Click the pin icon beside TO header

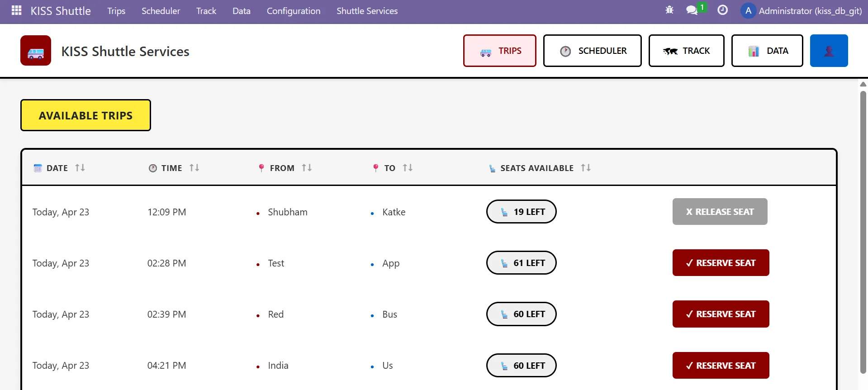pos(375,168)
